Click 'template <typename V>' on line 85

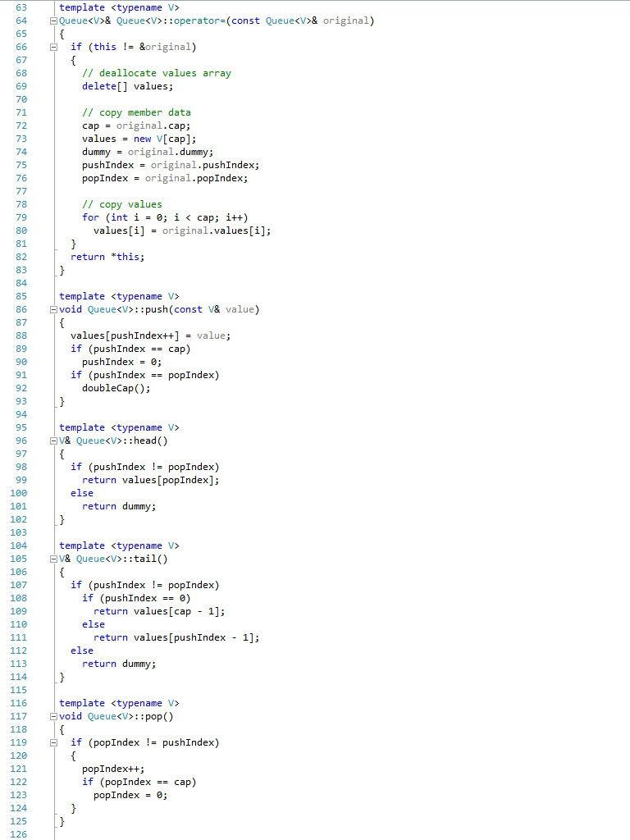pyautogui.click(x=119, y=296)
